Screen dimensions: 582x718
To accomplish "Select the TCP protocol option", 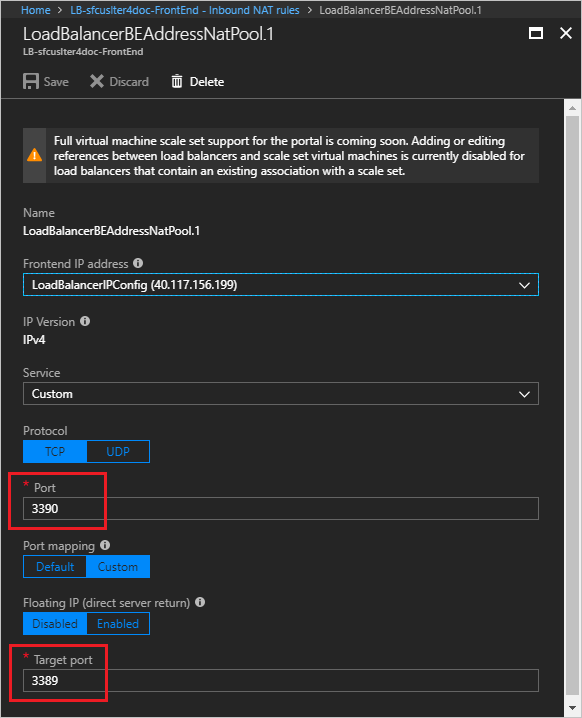I will pos(55,451).
